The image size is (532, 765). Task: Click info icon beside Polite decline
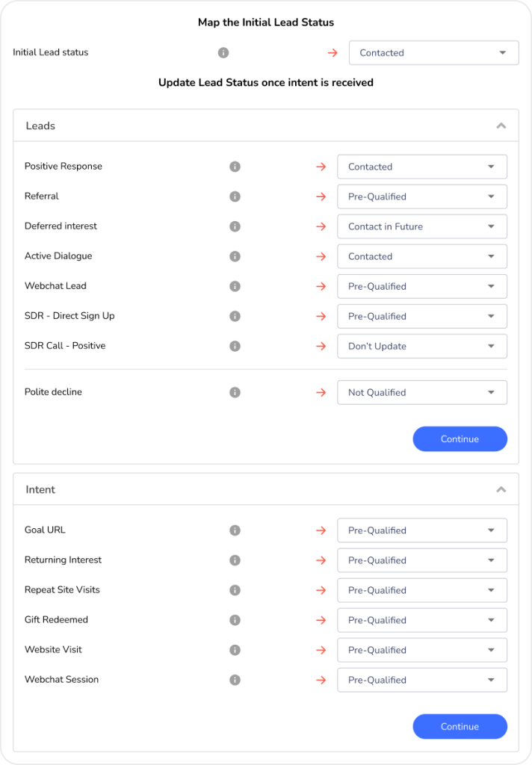tap(235, 392)
